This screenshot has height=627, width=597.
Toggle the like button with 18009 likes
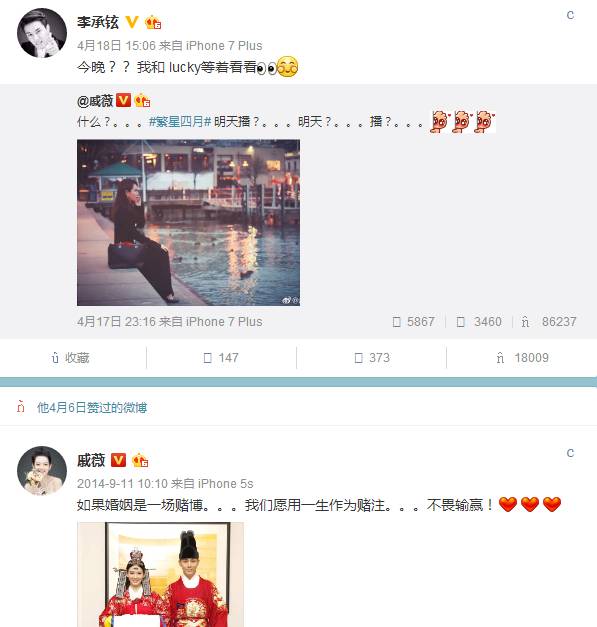click(x=522, y=357)
